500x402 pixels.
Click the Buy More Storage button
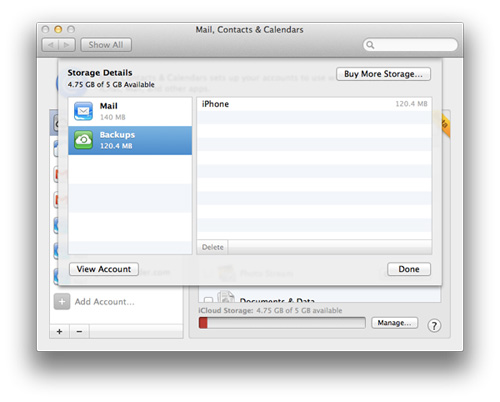pyautogui.click(x=383, y=74)
